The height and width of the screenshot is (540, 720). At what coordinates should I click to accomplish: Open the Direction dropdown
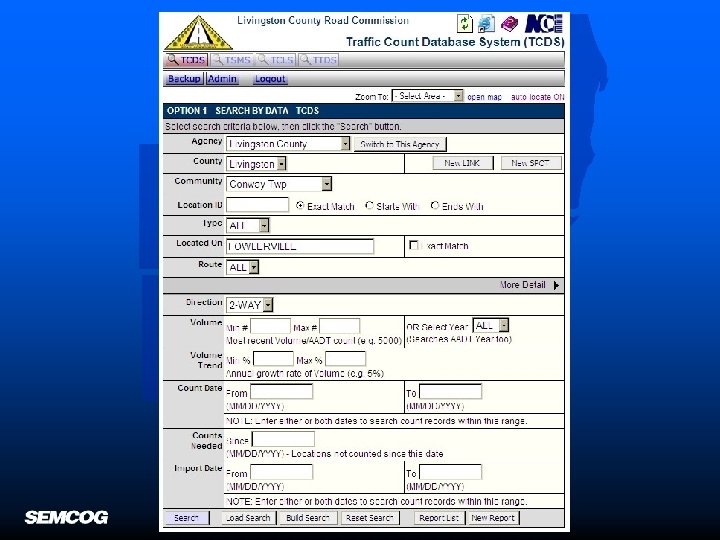click(250, 305)
